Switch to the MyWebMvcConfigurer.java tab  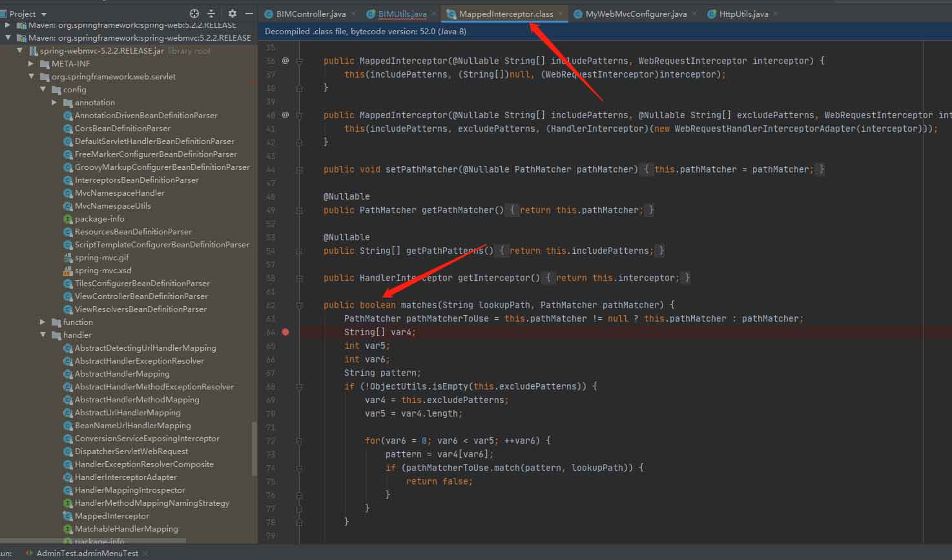(x=634, y=12)
